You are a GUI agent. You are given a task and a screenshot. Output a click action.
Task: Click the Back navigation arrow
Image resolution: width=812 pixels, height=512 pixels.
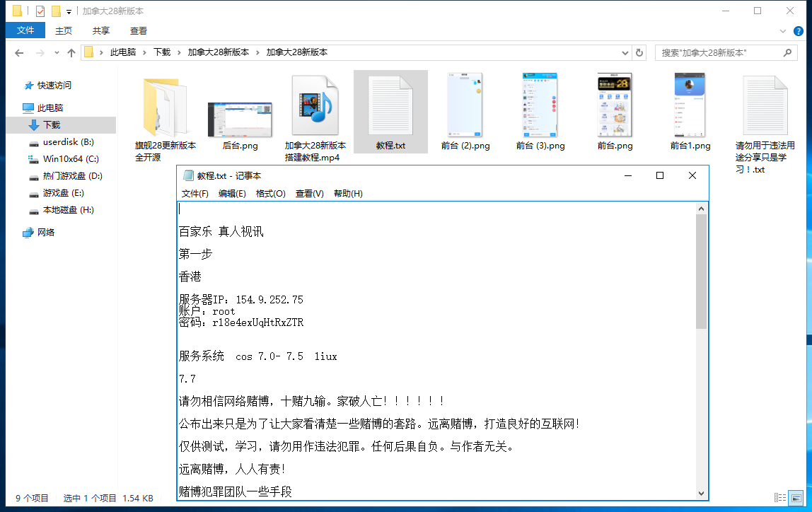(19, 53)
